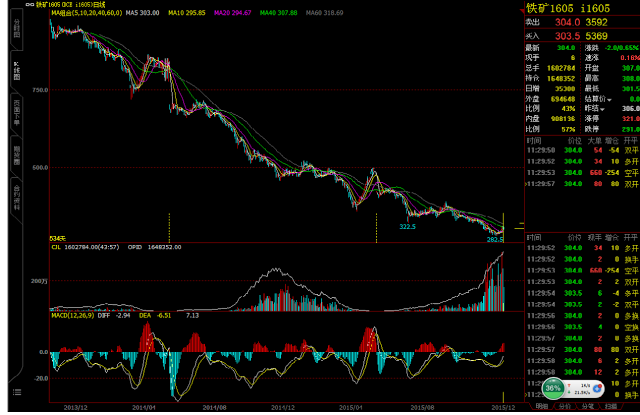The height and width of the screenshot is (415, 640).
Task: Click the OPID open interest label
Action: tap(135, 247)
